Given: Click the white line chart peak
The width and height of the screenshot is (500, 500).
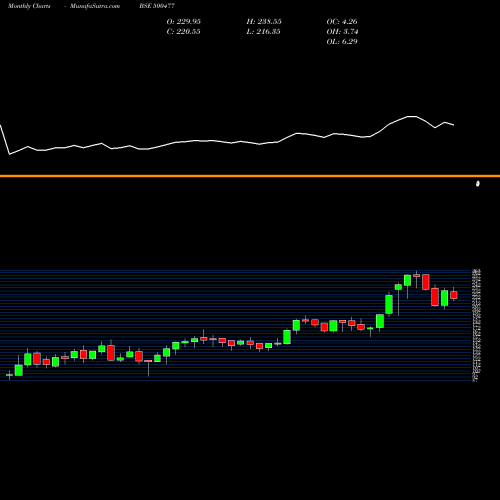Looking at the screenshot, I should 412,116.
